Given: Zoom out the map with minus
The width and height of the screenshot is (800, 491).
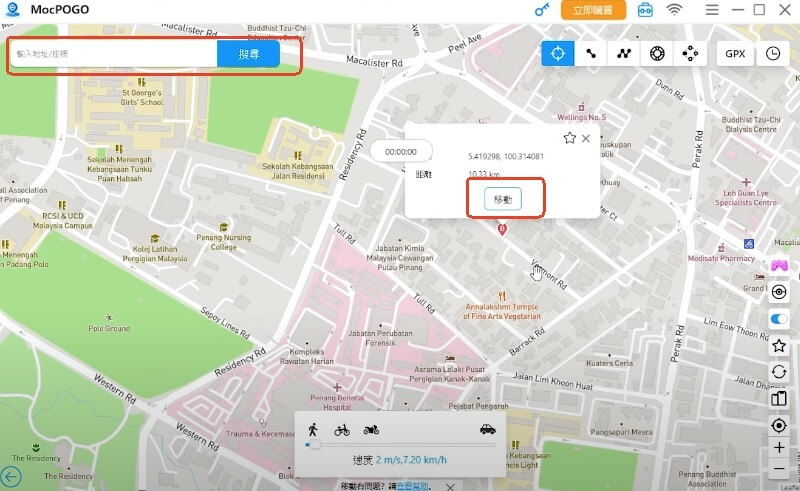Looking at the screenshot, I should point(779,468).
